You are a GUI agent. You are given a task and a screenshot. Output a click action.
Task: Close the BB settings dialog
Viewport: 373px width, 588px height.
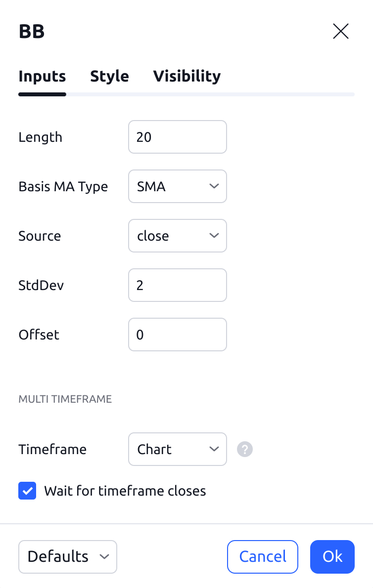click(x=341, y=32)
